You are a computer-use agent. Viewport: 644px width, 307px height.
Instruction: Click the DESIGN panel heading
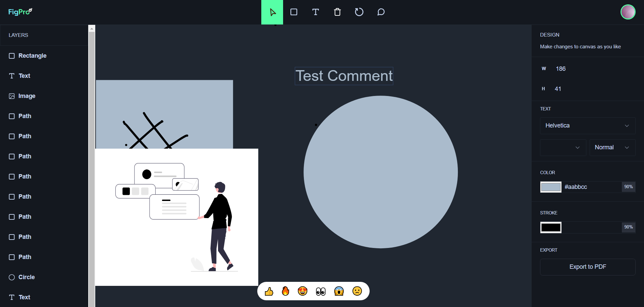tap(550, 35)
